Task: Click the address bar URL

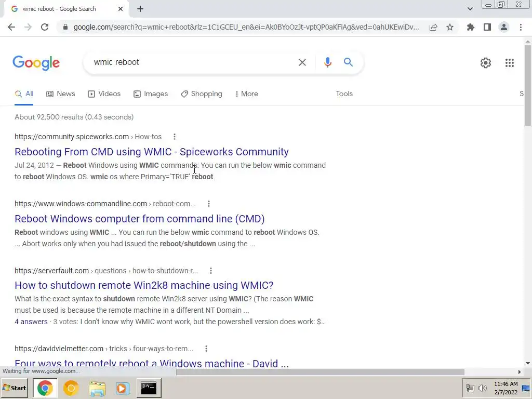Action: (x=246, y=27)
